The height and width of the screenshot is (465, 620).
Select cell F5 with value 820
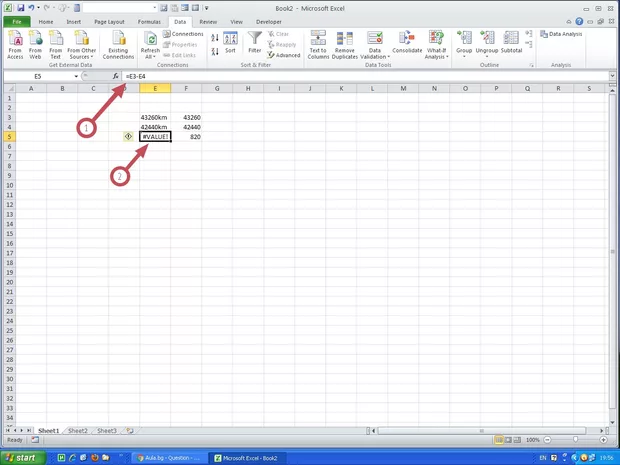point(186,137)
